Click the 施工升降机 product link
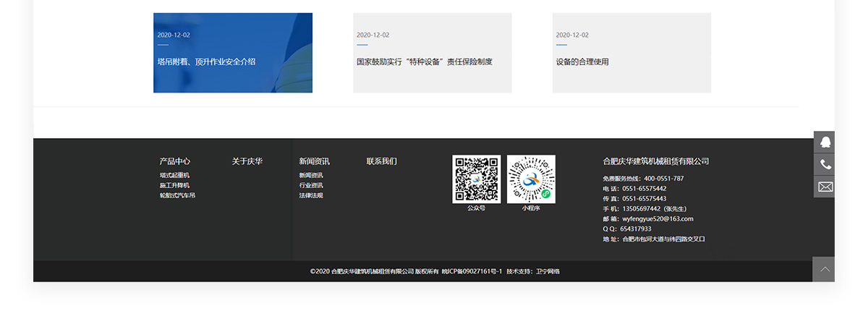The height and width of the screenshot is (332, 868). coord(174,185)
